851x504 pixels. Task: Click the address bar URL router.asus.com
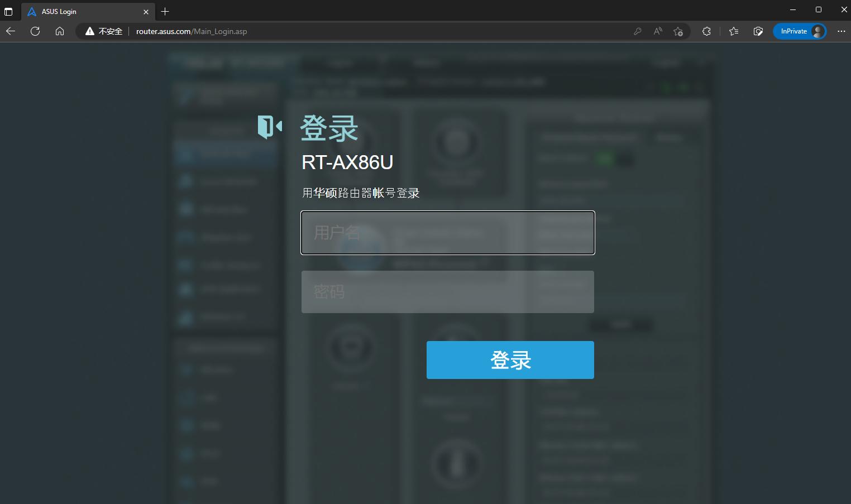[192, 31]
